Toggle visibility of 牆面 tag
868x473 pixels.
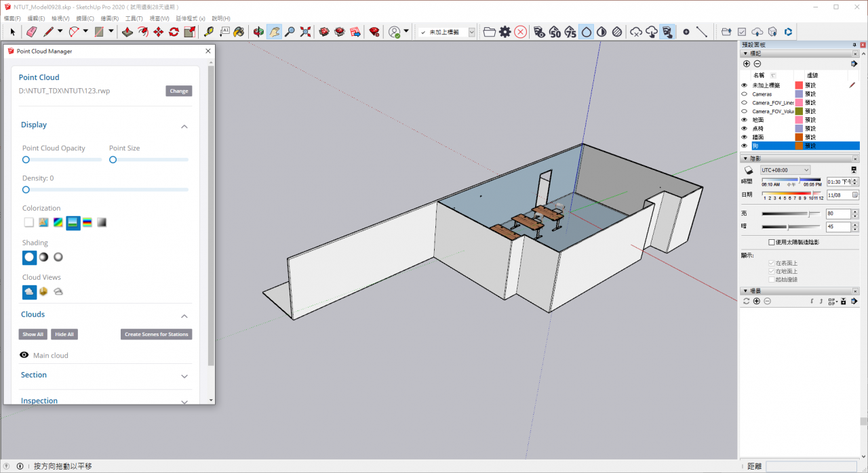[x=744, y=137]
